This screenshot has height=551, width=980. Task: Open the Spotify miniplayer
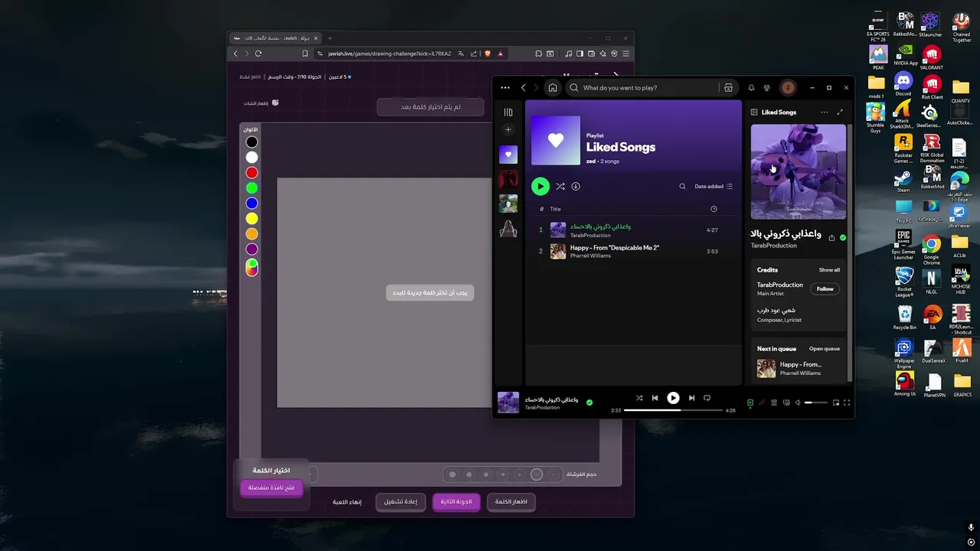[x=836, y=403]
